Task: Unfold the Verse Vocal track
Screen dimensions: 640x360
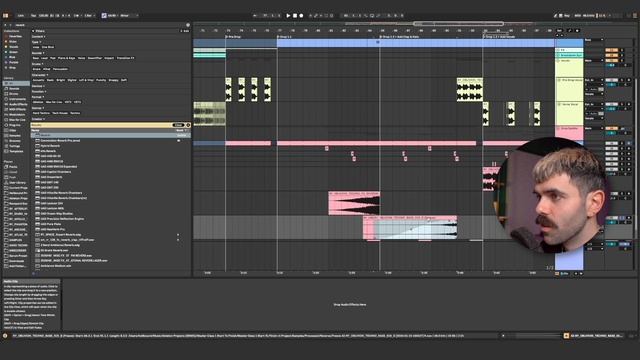Action: coord(558,104)
